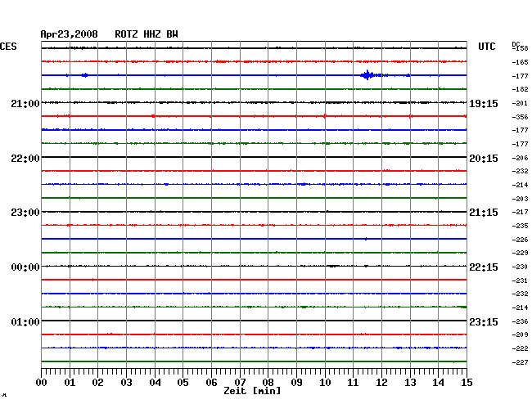Click minute tick label 10

point(325,383)
